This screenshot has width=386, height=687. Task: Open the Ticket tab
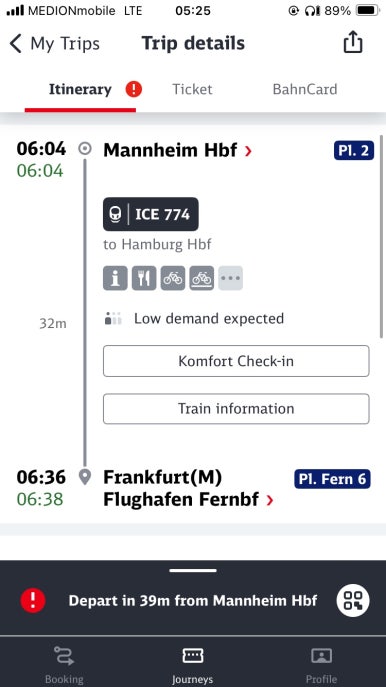tap(192, 89)
